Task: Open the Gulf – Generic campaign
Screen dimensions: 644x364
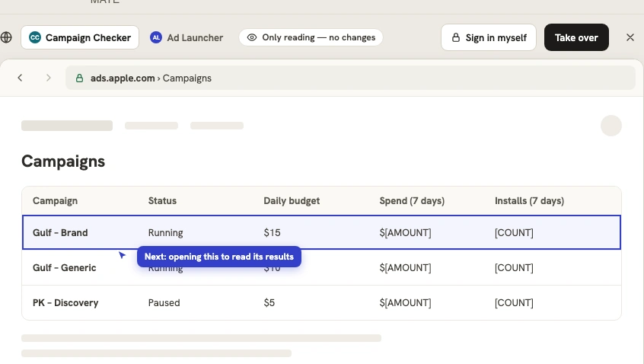Action: (321, 267)
